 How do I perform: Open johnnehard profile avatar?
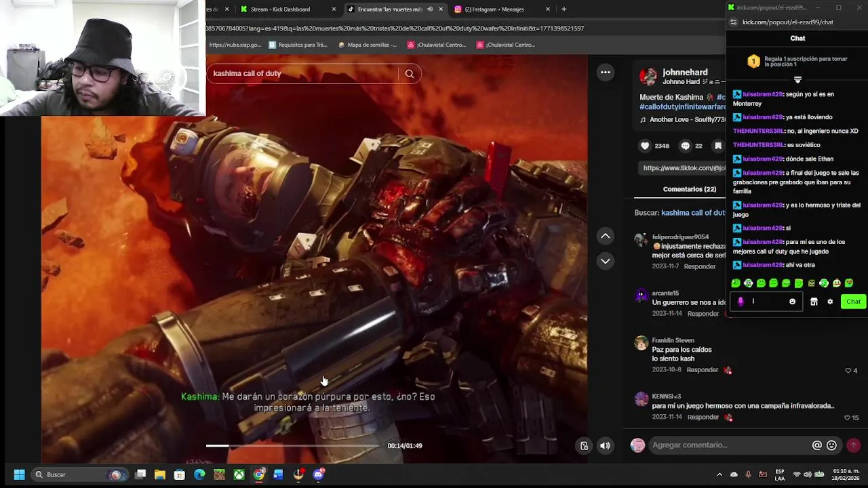tap(648, 77)
